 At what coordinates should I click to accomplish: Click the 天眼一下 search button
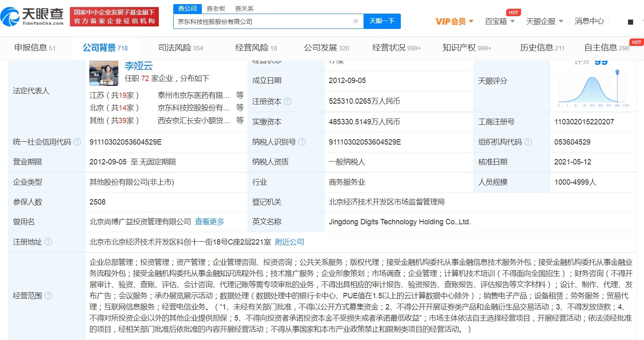(382, 21)
